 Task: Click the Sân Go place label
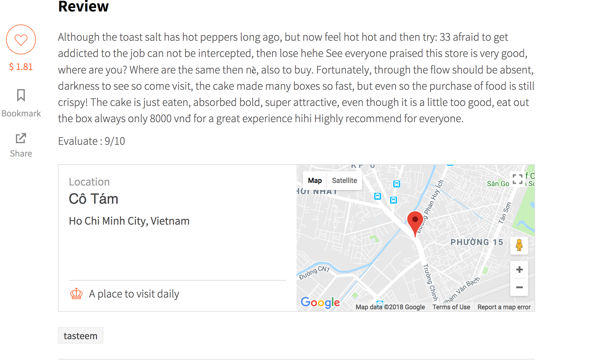click(x=498, y=184)
